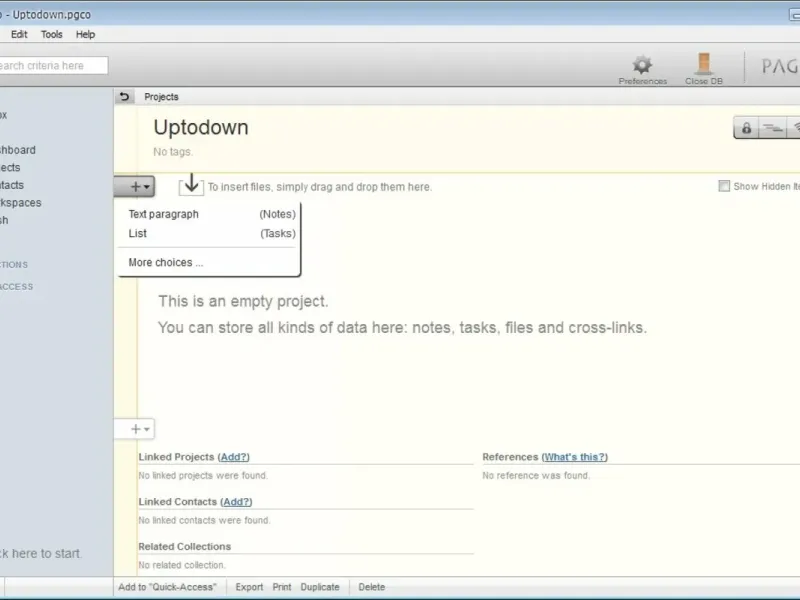The height and width of the screenshot is (600, 800).
Task: Click the Projects breadcrumb label
Action: (161, 97)
